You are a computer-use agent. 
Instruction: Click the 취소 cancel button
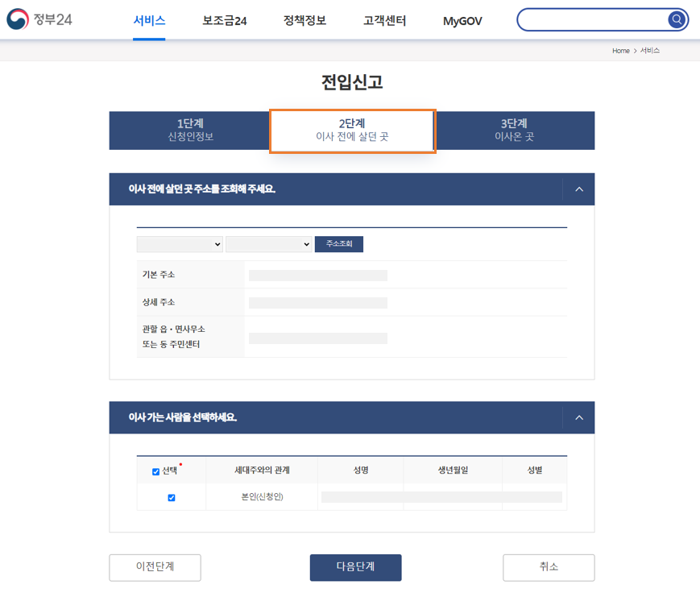(549, 567)
